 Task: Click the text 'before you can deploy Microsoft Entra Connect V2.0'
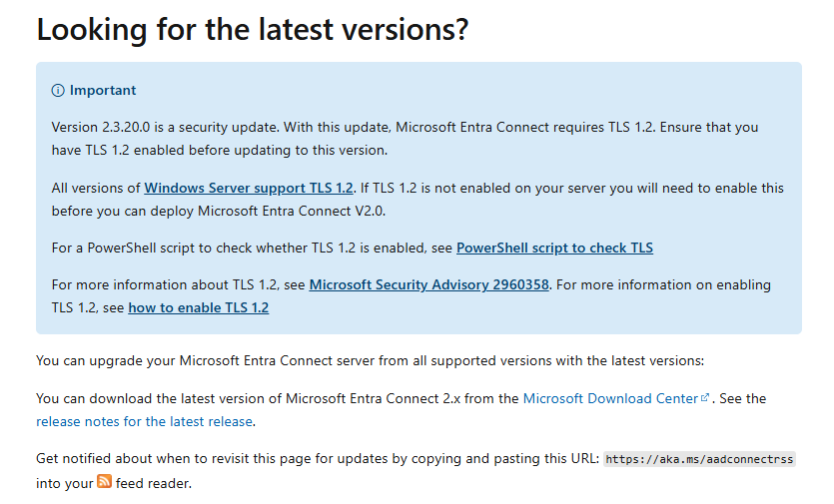point(219,211)
